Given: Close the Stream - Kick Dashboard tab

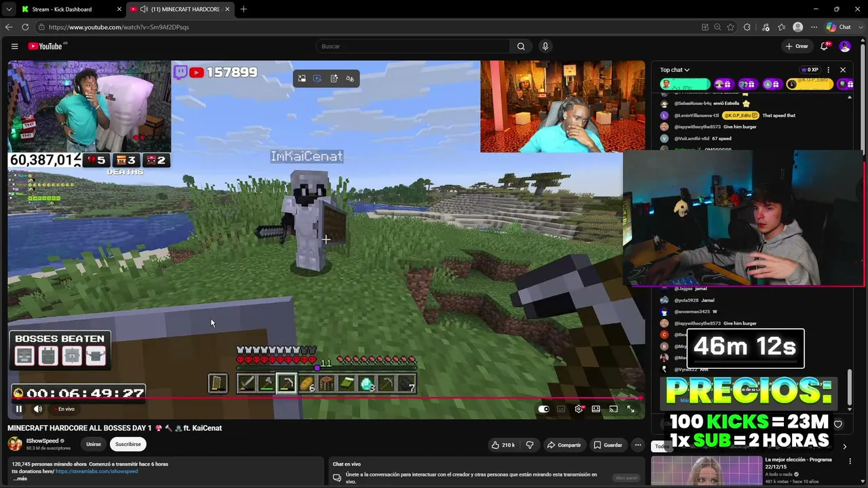Looking at the screenshot, I should (119, 9).
